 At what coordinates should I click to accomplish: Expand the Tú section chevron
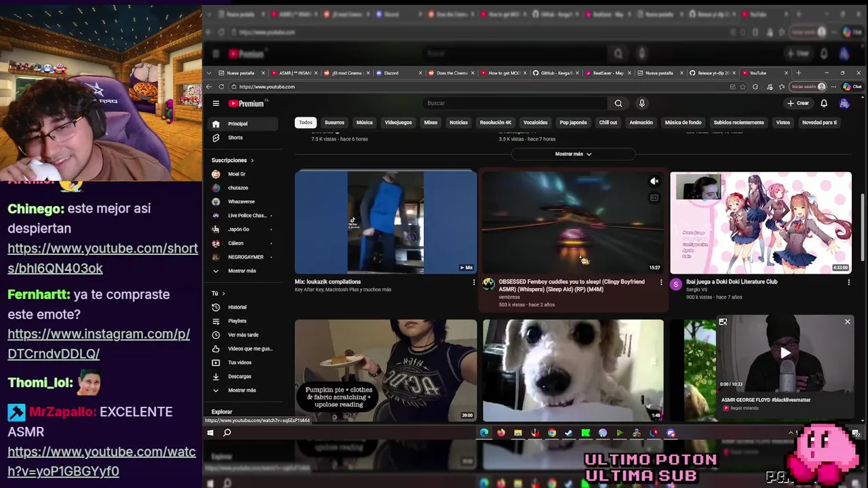point(224,293)
